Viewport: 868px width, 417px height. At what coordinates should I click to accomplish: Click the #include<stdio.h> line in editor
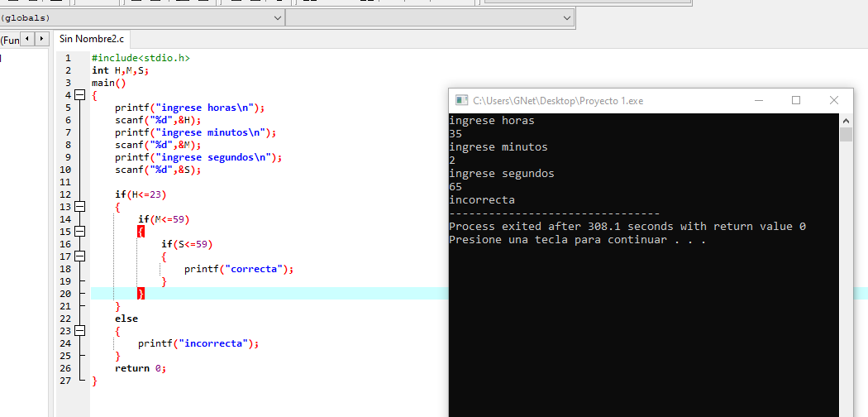coord(141,58)
